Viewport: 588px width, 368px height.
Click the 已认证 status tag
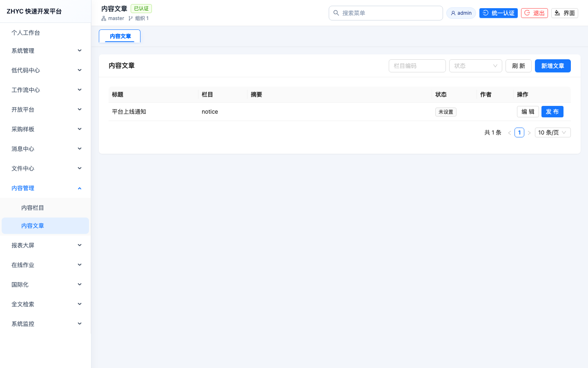tap(141, 9)
